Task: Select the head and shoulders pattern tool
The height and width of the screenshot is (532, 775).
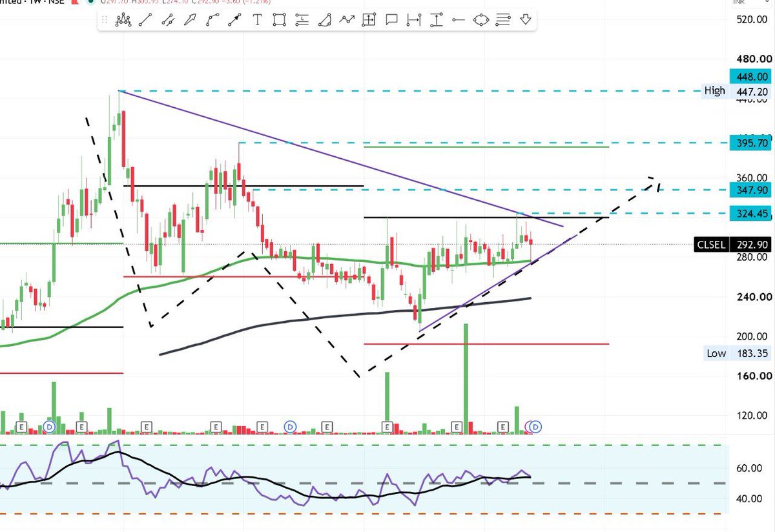Action: click(x=123, y=20)
